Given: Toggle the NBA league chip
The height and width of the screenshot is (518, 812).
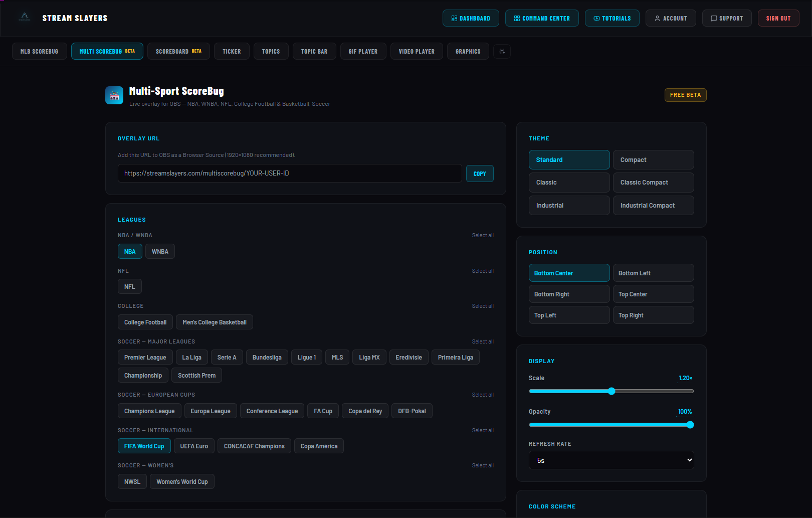Looking at the screenshot, I should click(130, 251).
